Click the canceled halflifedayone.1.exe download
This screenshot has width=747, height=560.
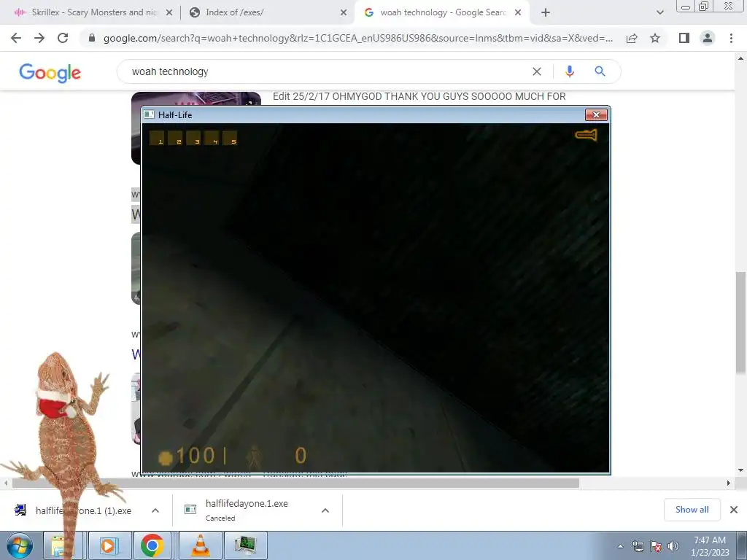(x=248, y=510)
